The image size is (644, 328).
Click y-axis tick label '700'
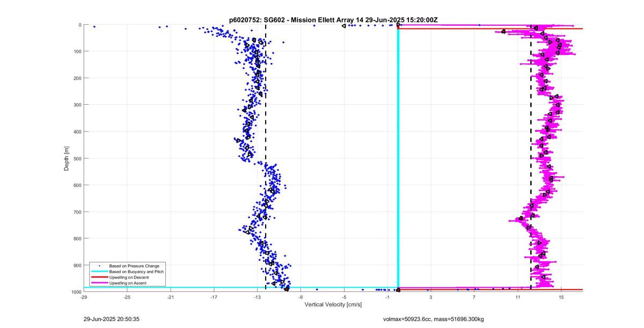(77, 212)
